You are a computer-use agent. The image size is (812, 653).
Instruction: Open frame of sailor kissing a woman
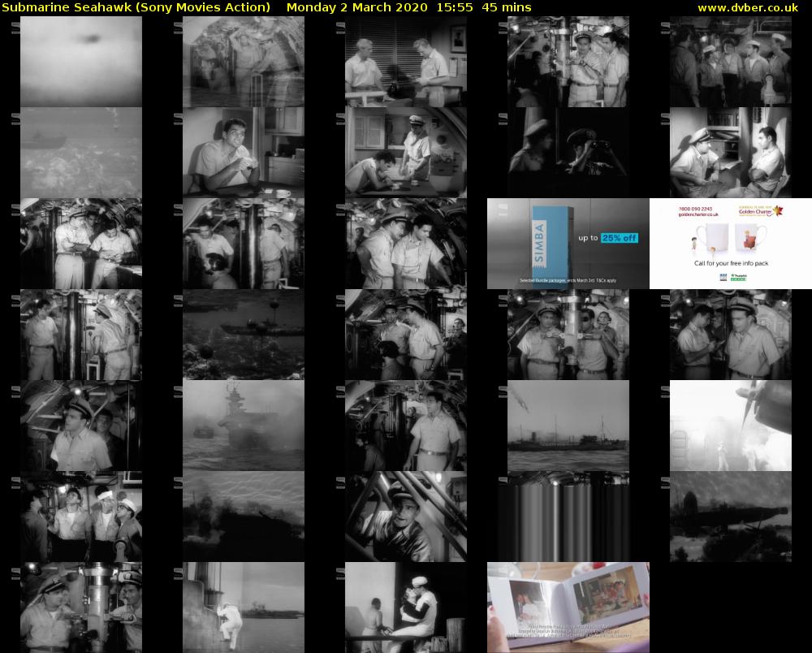click(406, 608)
